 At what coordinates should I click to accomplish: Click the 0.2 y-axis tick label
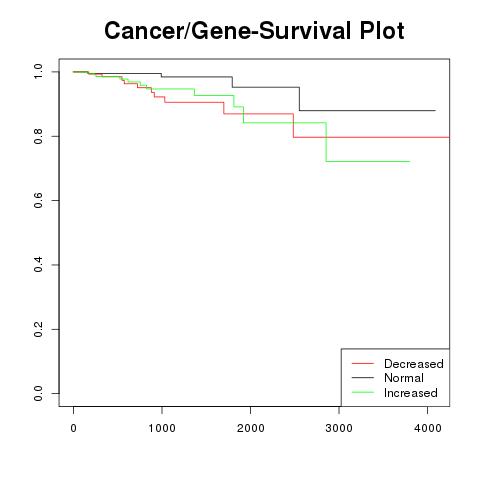[38, 329]
